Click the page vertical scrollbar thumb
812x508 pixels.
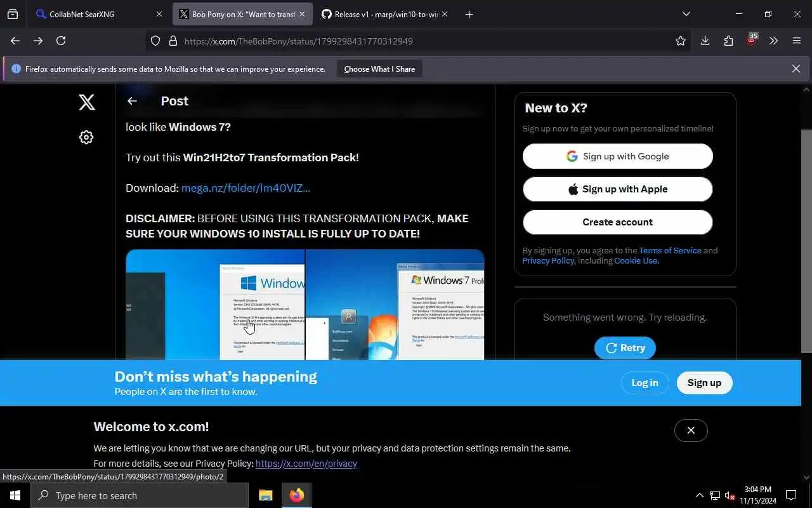806,241
